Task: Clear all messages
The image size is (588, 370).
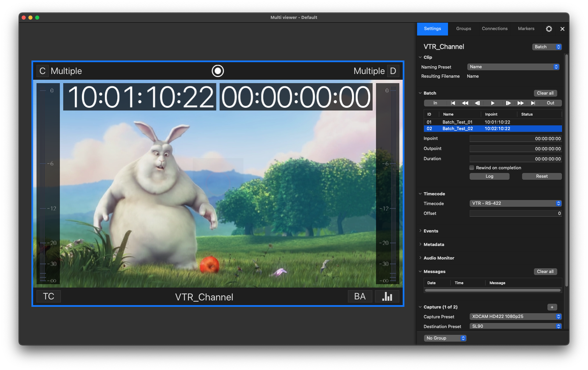Action: [x=545, y=272]
